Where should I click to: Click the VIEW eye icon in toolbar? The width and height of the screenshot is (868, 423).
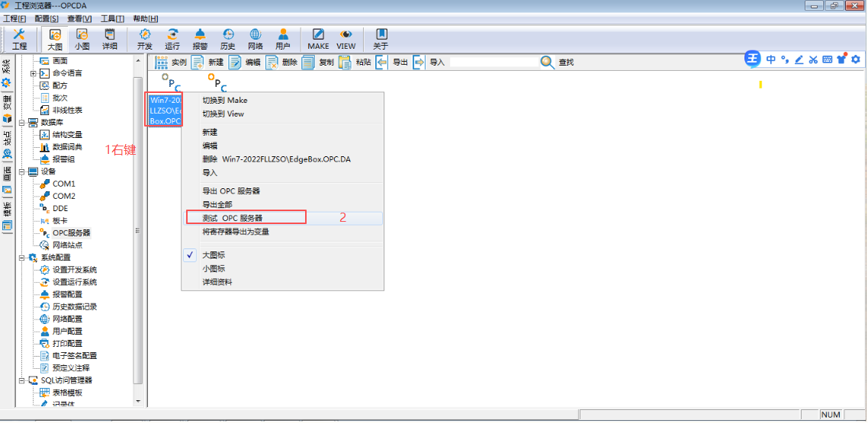point(346,35)
